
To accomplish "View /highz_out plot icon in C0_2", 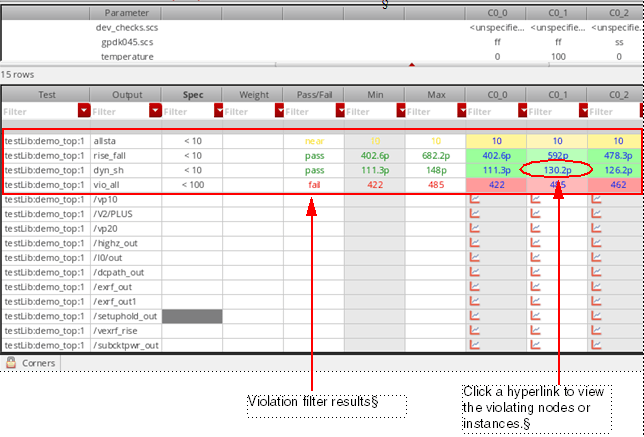I will 596,243.
